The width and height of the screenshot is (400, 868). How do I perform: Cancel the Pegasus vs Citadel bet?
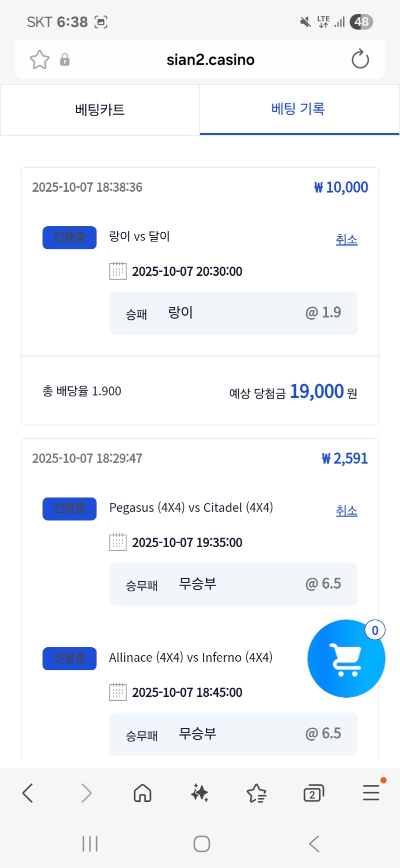[x=346, y=511]
